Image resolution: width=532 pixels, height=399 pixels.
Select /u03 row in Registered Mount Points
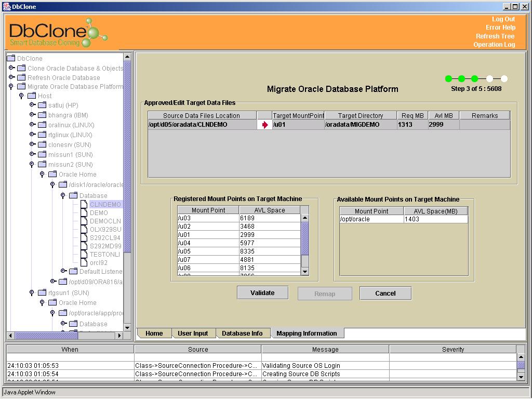(x=239, y=218)
